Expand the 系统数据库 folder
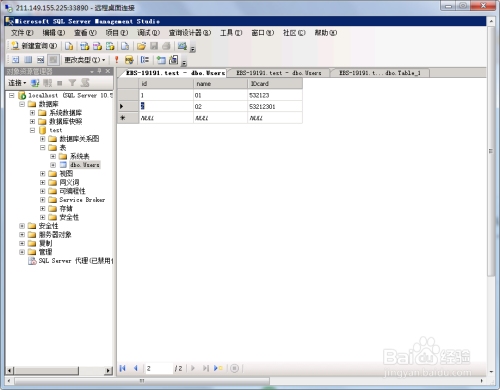 click(32, 113)
